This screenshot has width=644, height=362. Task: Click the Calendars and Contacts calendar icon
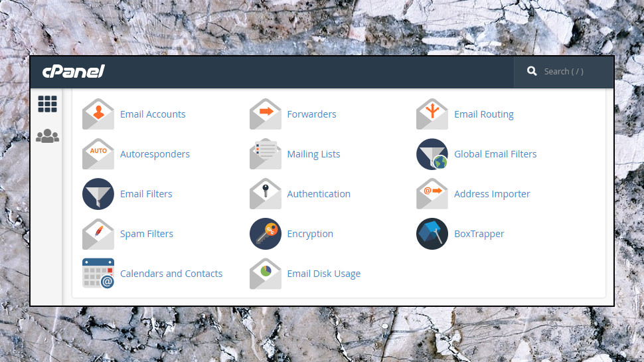pos(98,273)
